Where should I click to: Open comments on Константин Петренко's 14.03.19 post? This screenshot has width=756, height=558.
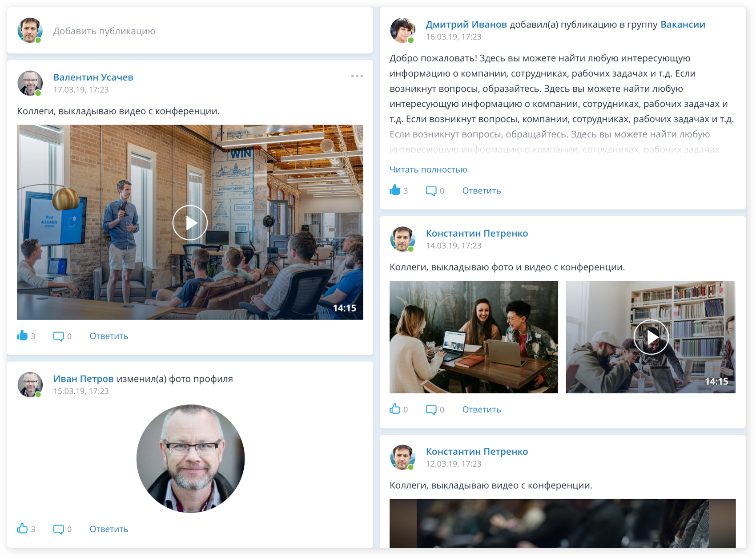click(x=431, y=410)
